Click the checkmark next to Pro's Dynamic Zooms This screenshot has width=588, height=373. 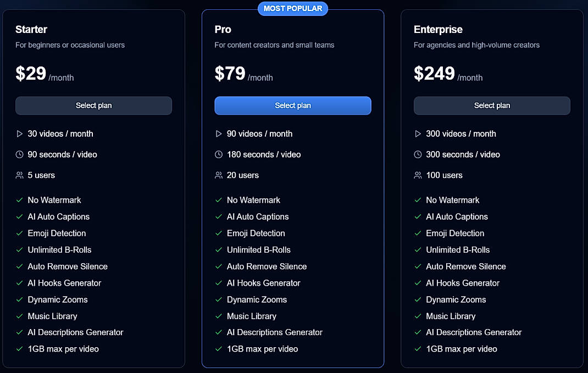click(217, 299)
